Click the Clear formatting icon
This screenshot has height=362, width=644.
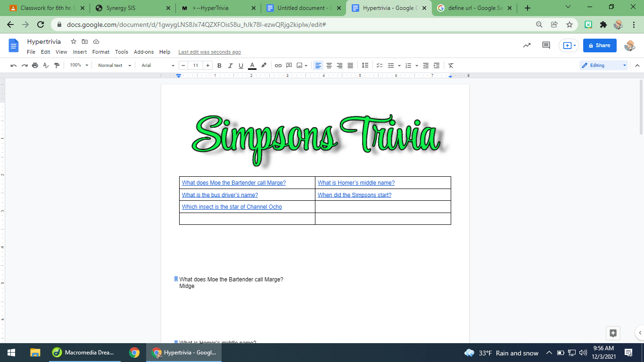coord(451,66)
